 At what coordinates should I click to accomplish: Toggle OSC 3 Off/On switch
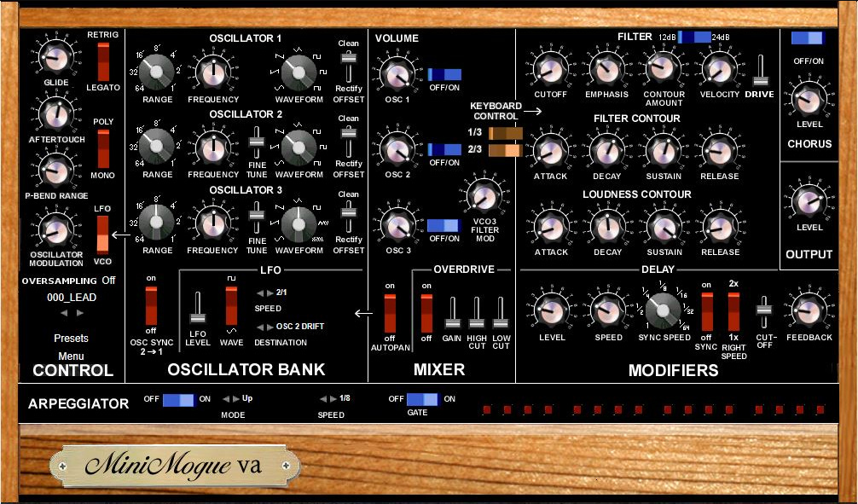(444, 225)
